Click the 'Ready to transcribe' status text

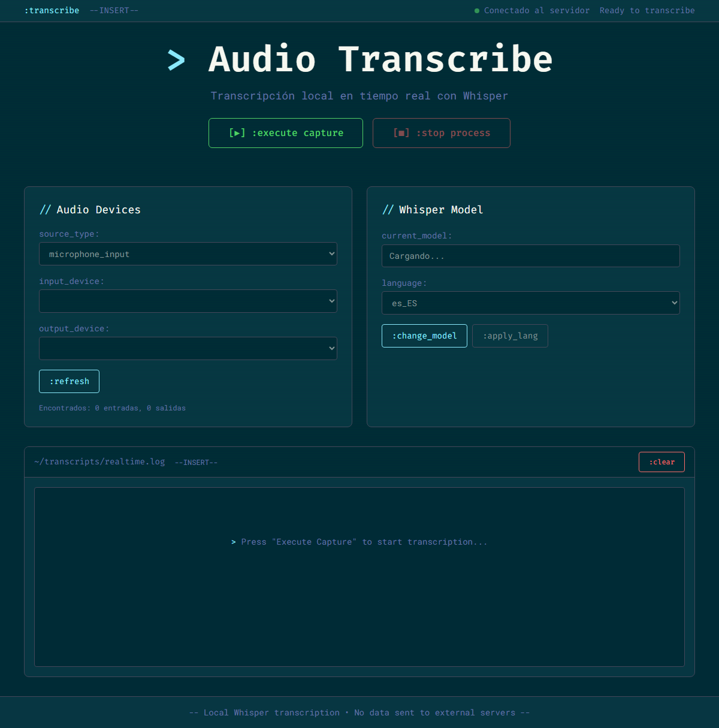click(x=647, y=11)
